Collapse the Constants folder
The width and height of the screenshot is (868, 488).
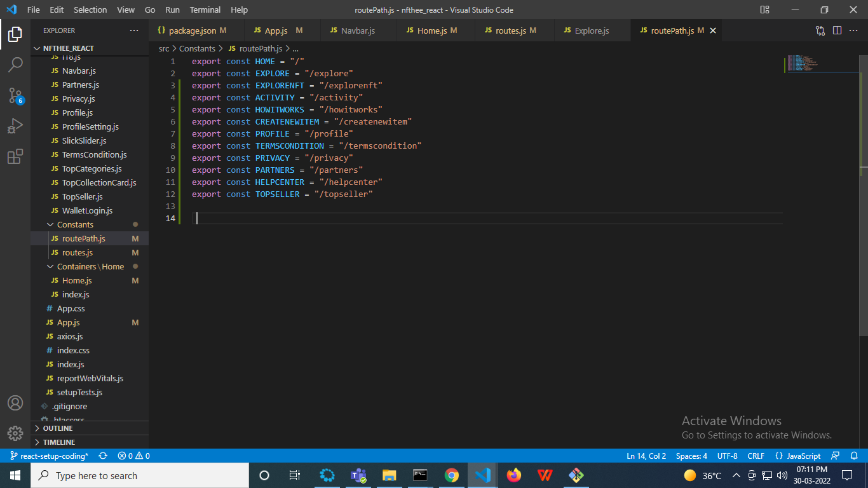click(x=75, y=224)
